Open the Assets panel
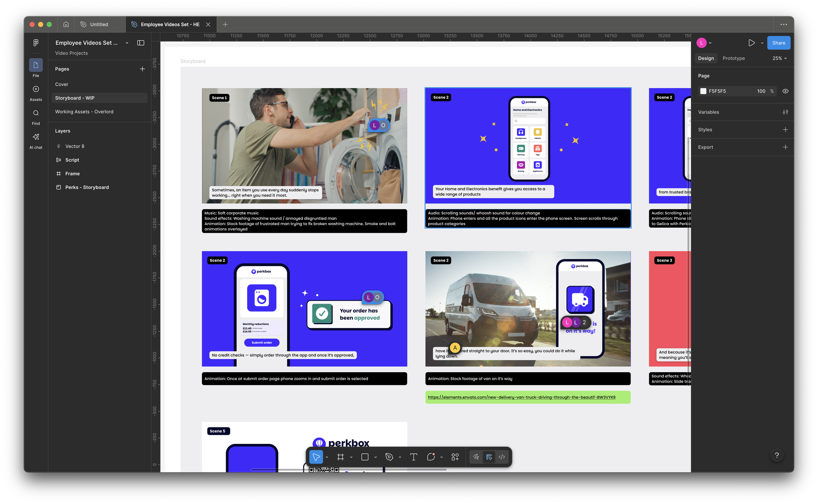818x504 pixels. click(36, 93)
